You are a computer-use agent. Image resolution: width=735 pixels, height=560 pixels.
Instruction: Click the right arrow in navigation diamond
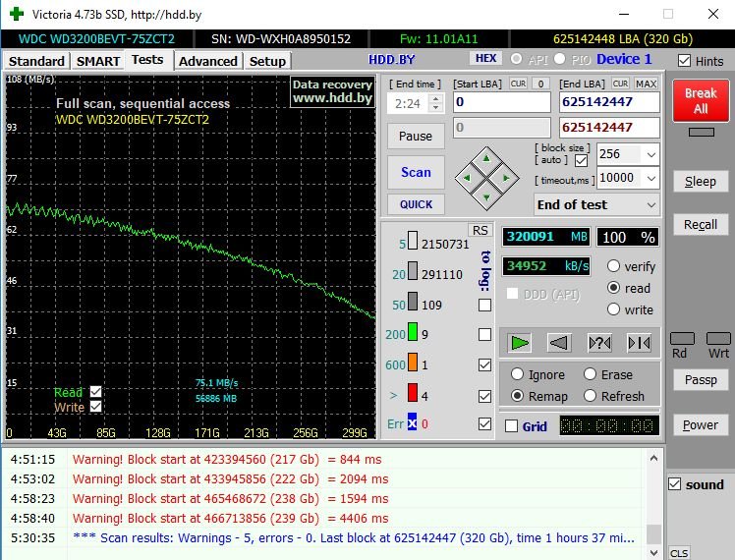click(x=505, y=178)
